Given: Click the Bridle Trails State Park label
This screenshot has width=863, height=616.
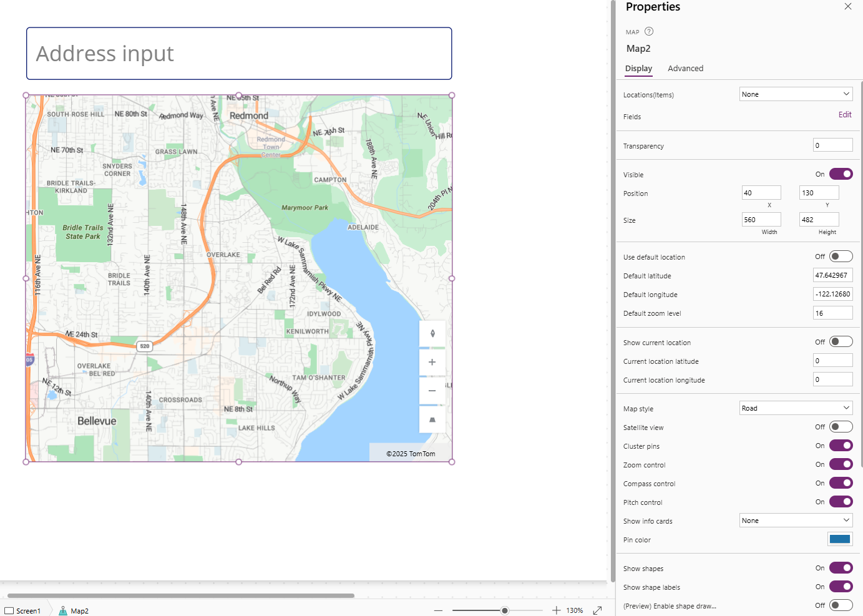Looking at the screenshot, I should click(x=83, y=232).
